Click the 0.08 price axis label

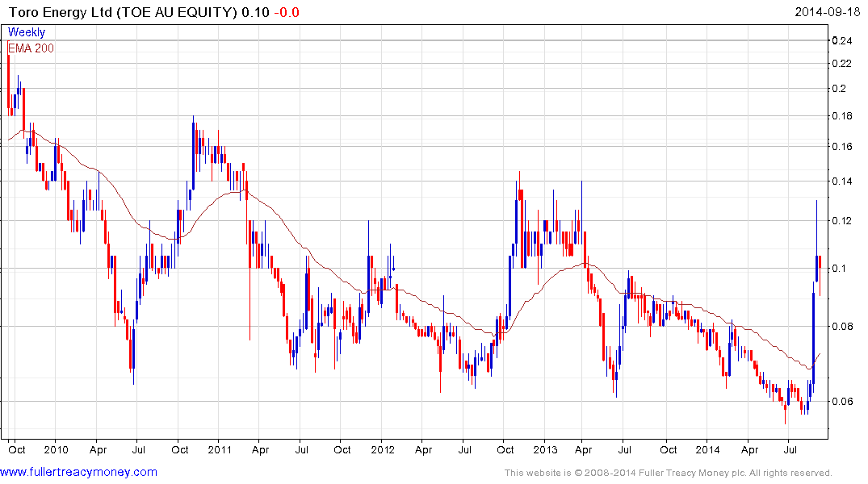click(844, 327)
